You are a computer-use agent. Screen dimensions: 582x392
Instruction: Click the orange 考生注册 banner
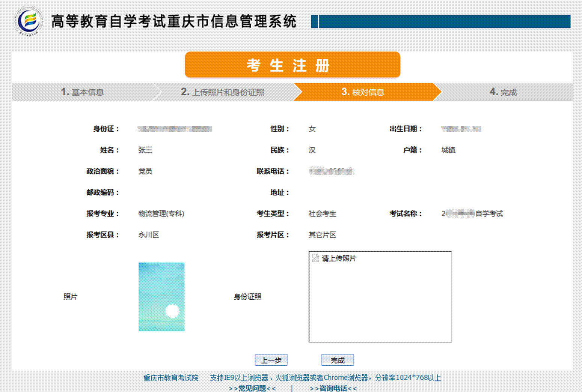click(x=292, y=65)
